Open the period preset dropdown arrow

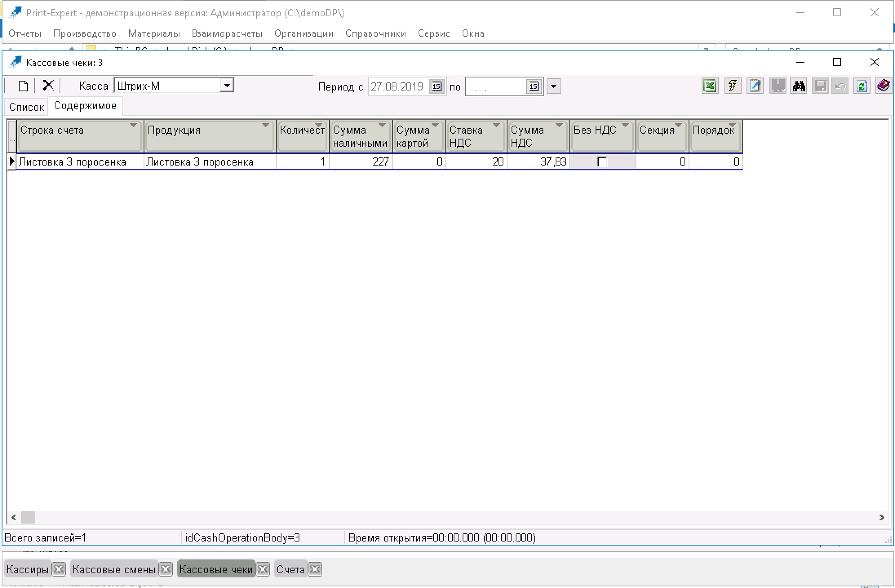(554, 86)
